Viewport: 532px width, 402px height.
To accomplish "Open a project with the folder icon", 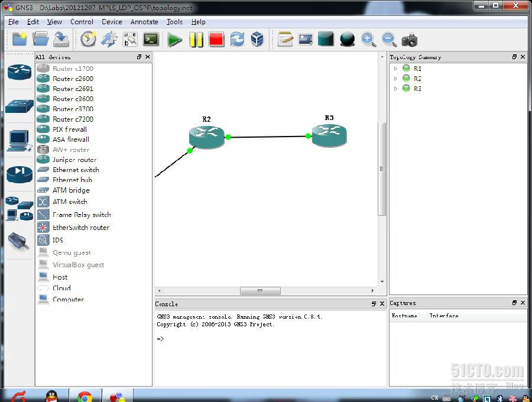I will [40, 40].
